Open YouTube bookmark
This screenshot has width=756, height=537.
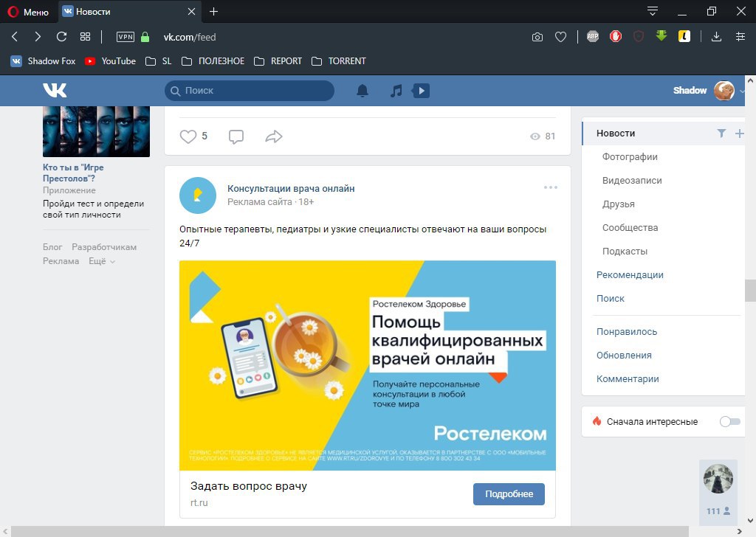point(111,61)
